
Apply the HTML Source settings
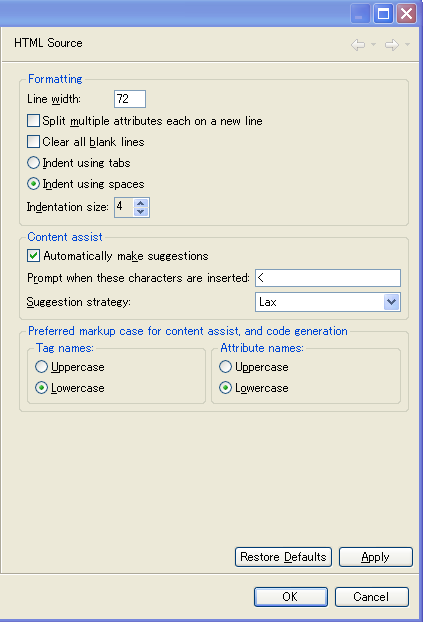376,557
